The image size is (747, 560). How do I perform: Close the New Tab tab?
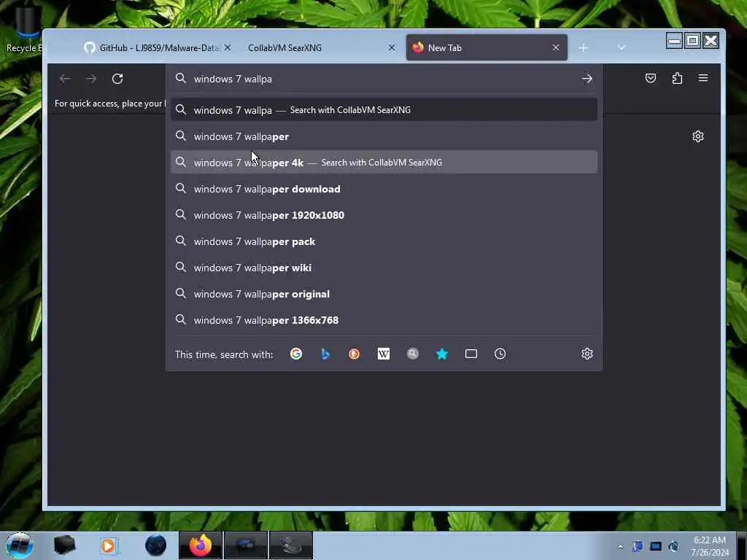pyautogui.click(x=556, y=47)
